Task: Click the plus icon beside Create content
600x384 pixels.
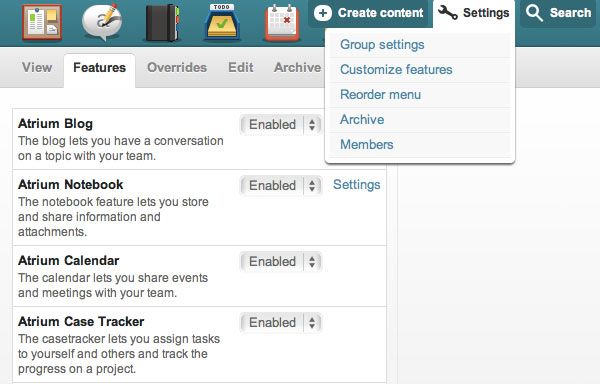Action: [x=323, y=13]
